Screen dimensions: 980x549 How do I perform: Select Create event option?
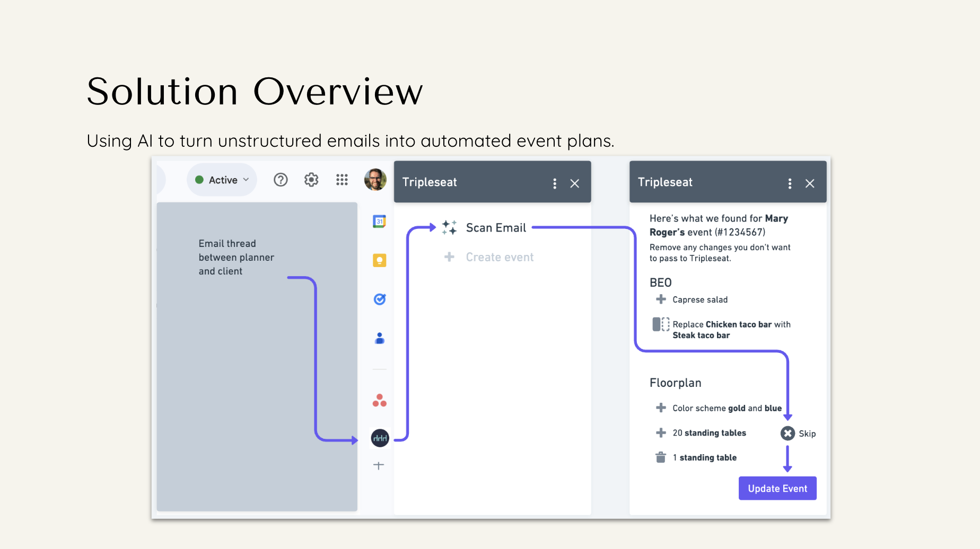click(x=500, y=258)
